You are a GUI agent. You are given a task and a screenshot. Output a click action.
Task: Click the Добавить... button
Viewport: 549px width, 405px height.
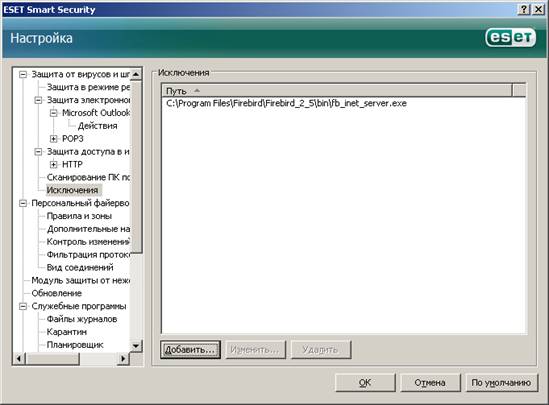pyautogui.click(x=190, y=350)
